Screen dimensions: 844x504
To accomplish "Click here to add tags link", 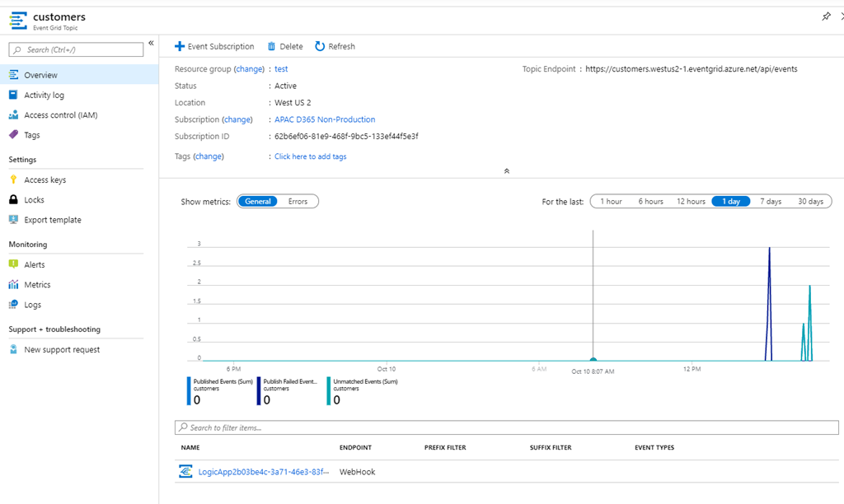I will click(x=311, y=156).
